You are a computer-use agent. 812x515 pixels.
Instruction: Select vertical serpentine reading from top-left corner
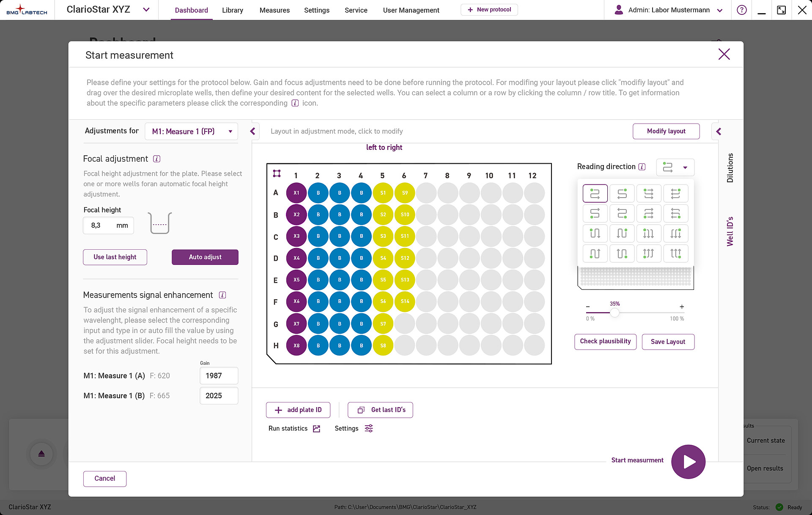click(x=595, y=233)
